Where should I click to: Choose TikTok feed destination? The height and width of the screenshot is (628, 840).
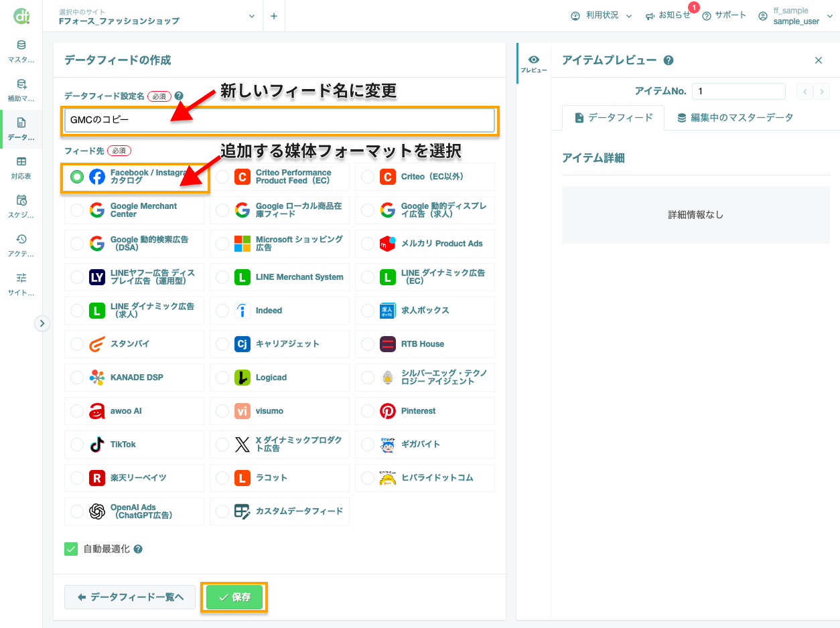click(x=135, y=445)
